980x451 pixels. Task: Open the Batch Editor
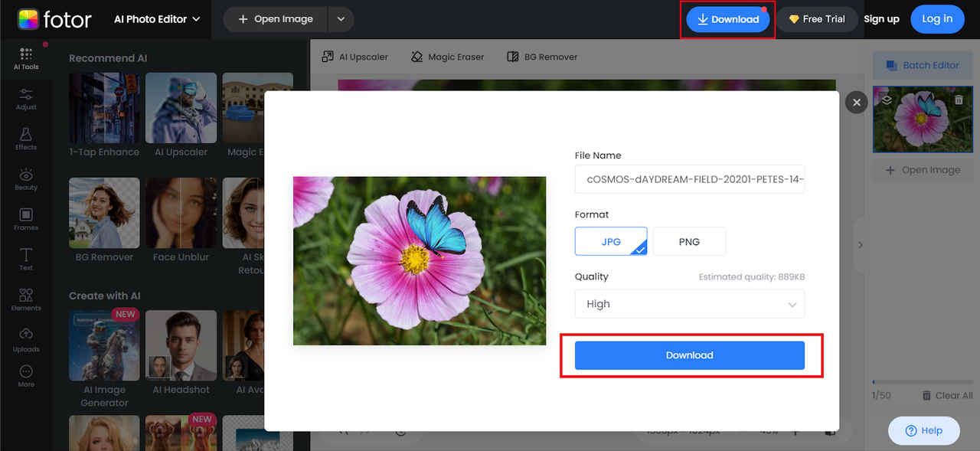(922, 65)
